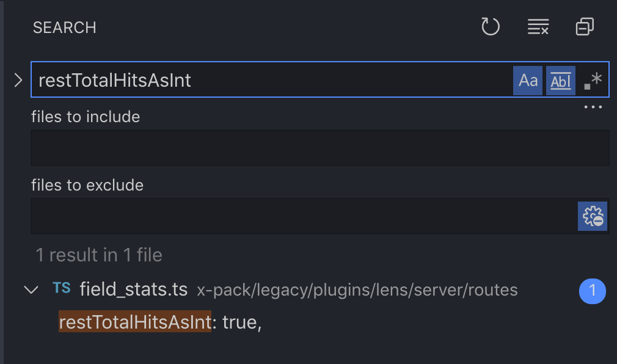Hide search details with ellipsis
Image resolution: width=617 pixels, height=364 pixels.
pos(593,107)
